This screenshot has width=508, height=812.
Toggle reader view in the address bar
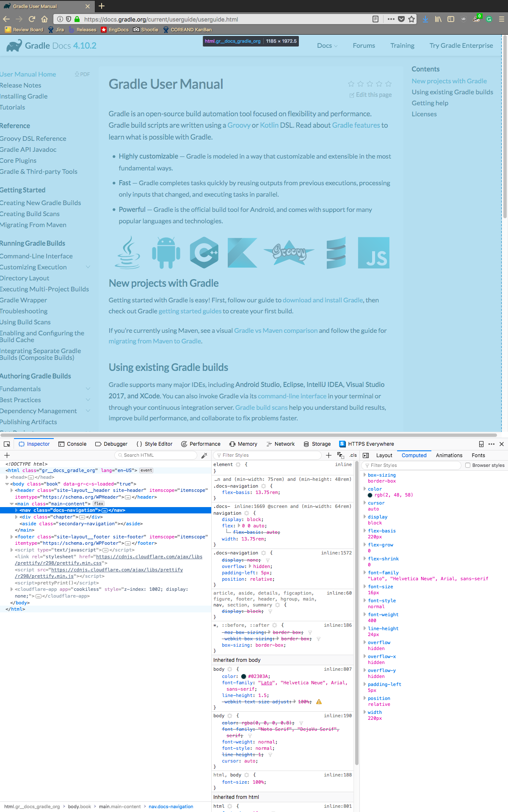[375, 19]
